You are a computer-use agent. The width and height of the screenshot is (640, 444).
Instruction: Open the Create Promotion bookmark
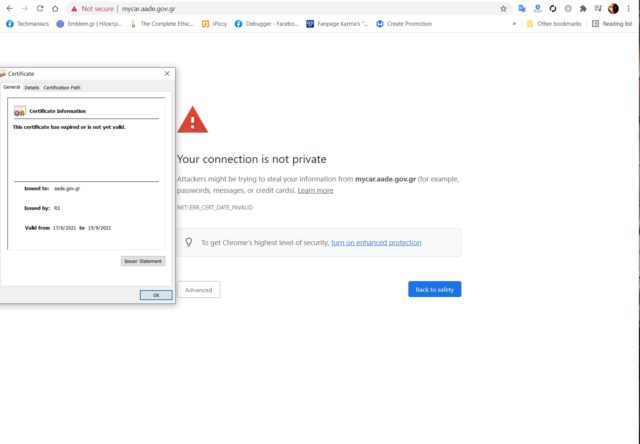pyautogui.click(x=404, y=24)
